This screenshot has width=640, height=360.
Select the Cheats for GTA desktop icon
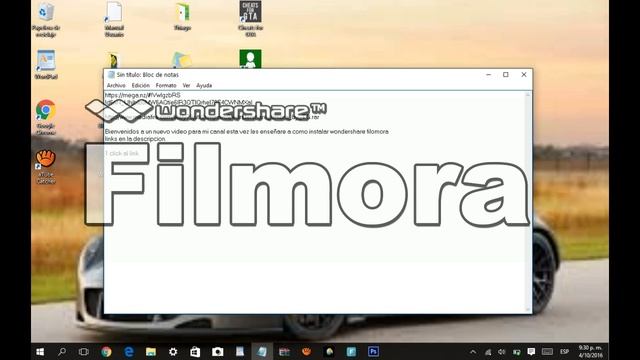coord(250,19)
